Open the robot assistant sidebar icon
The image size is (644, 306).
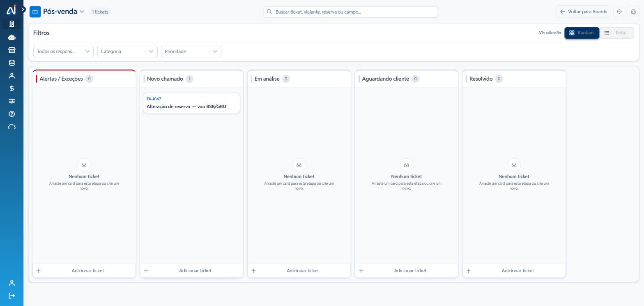point(11,37)
